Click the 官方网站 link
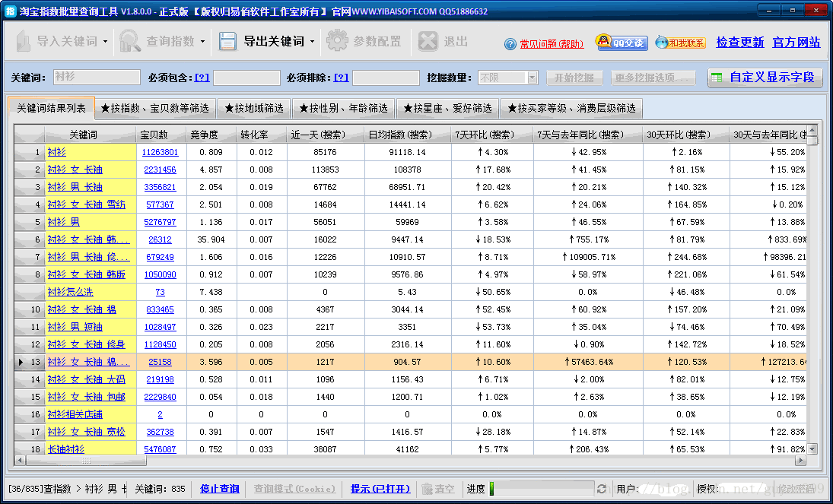Viewport: 833px width, 504px height. tap(796, 43)
